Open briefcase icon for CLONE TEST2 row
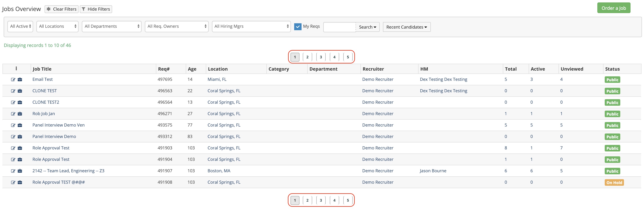This screenshot has width=644, height=209. [x=20, y=102]
